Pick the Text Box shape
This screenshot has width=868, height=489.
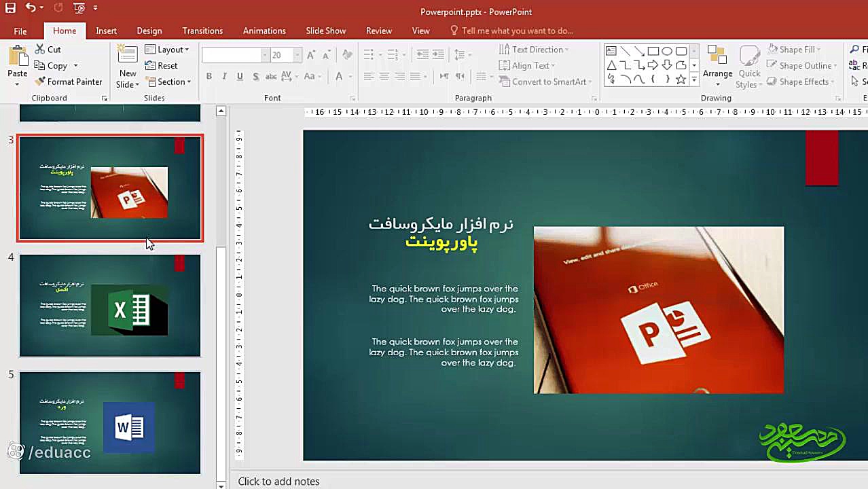[x=611, y=51]
